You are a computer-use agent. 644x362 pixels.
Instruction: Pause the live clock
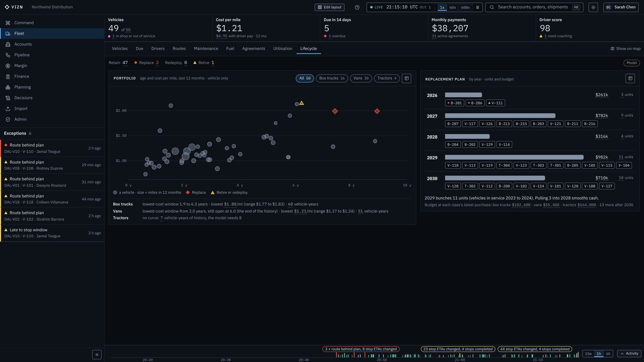pyautogui.click(x=478, y=7)
